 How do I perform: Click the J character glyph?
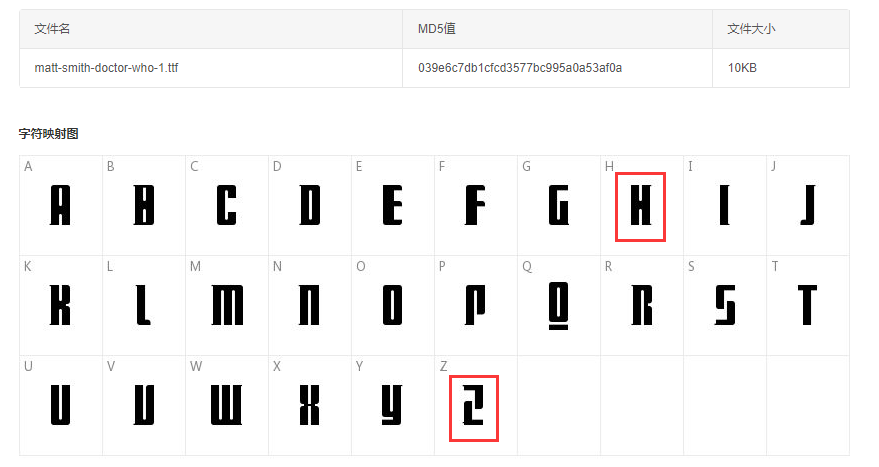click(x=808, y=205)
